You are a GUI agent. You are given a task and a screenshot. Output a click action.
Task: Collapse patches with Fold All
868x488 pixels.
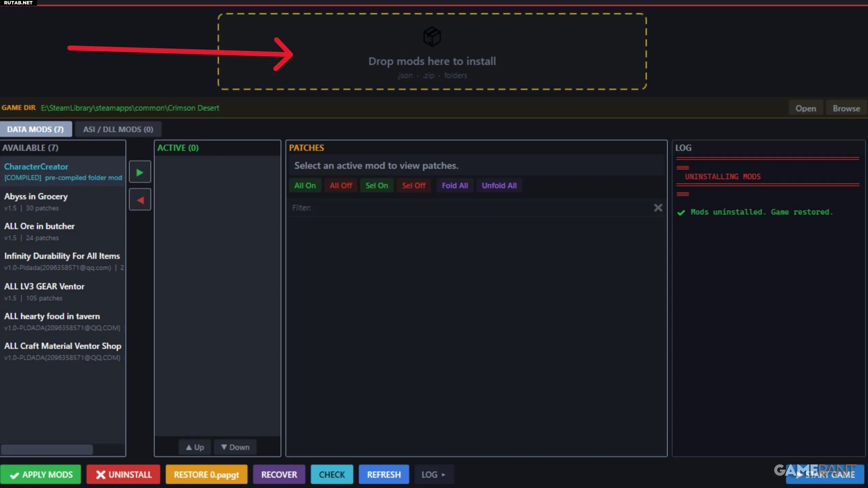[x=455, y=186]
